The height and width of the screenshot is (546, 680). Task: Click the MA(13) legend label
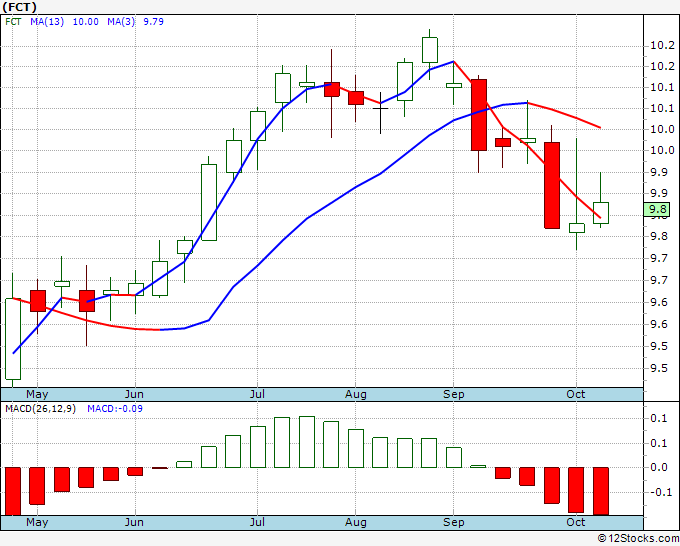tap(47, 22)
